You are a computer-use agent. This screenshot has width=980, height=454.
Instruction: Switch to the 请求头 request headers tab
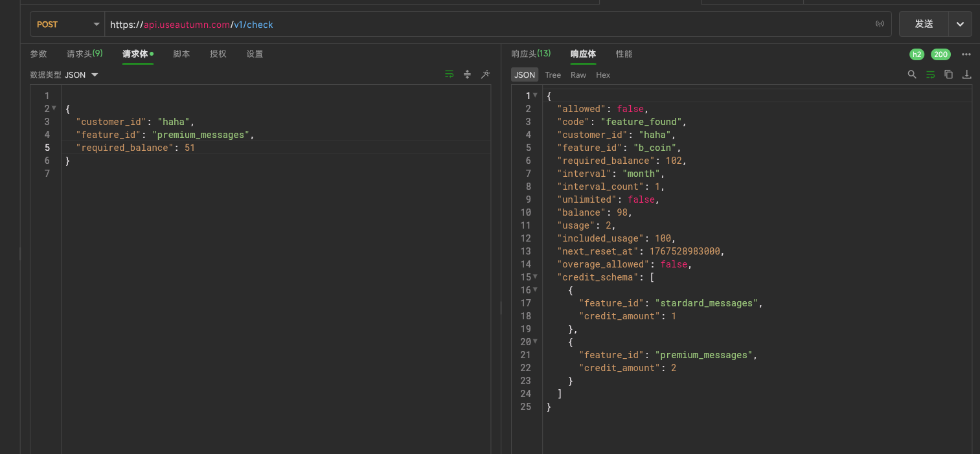tap(84, 54)
